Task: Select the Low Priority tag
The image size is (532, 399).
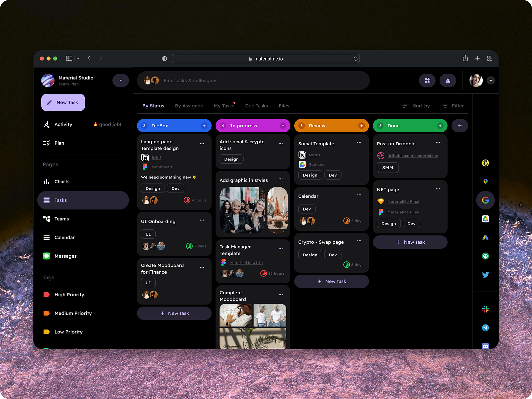Action: 68,332
